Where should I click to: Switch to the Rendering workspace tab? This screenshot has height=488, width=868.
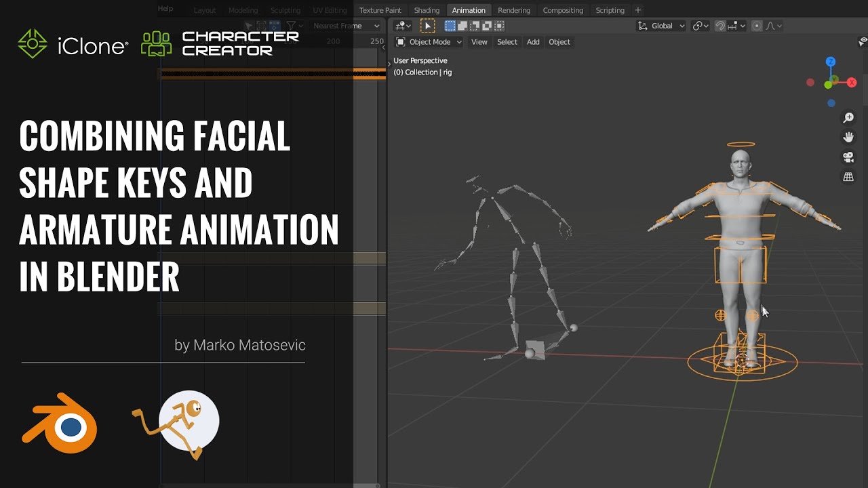click(x=514, y=10)
